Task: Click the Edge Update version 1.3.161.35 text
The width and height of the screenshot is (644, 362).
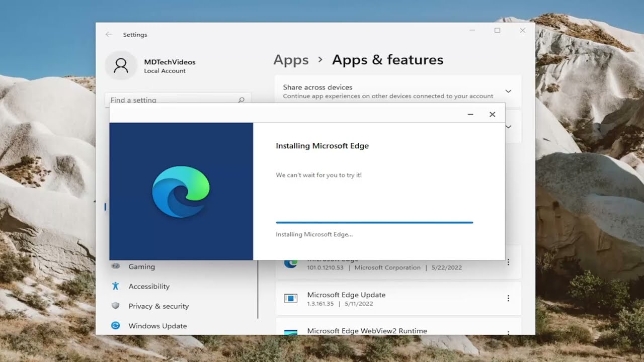Action: coord(320,304)
